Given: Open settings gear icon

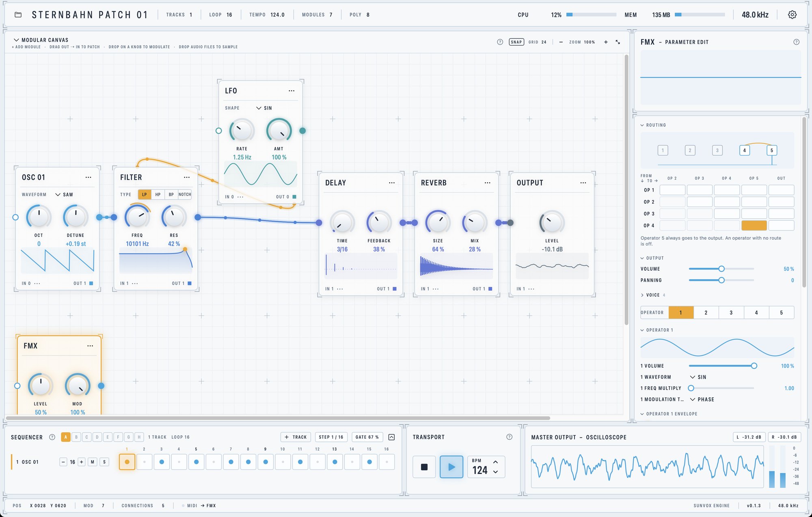Looking at the screenshot, I should pos(792,15).
